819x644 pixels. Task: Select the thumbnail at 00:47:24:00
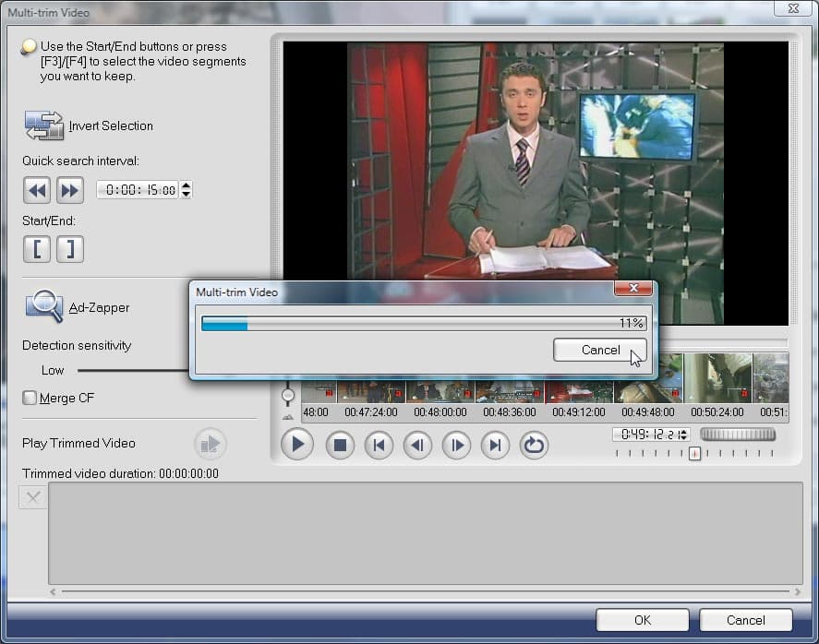pyautogui.click(x=371, y=391)
